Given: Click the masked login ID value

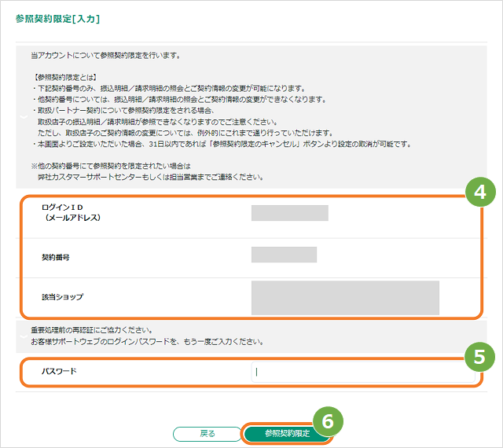Looking at the screenshot, I should (290, 213).
